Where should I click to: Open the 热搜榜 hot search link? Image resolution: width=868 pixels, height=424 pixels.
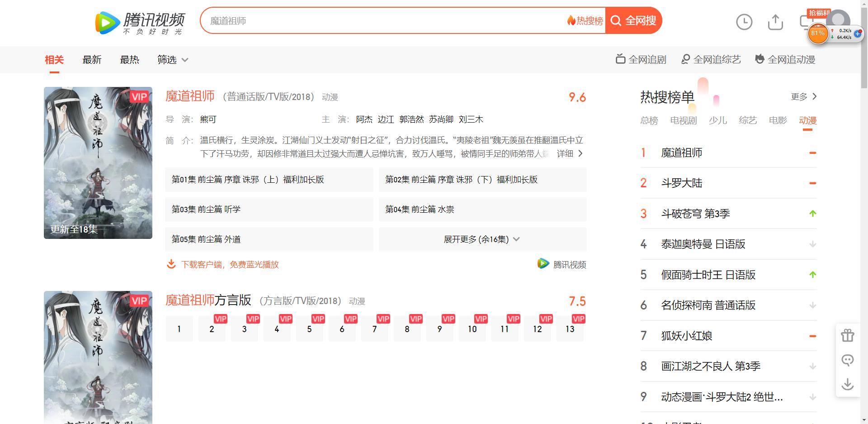(585, 21)
